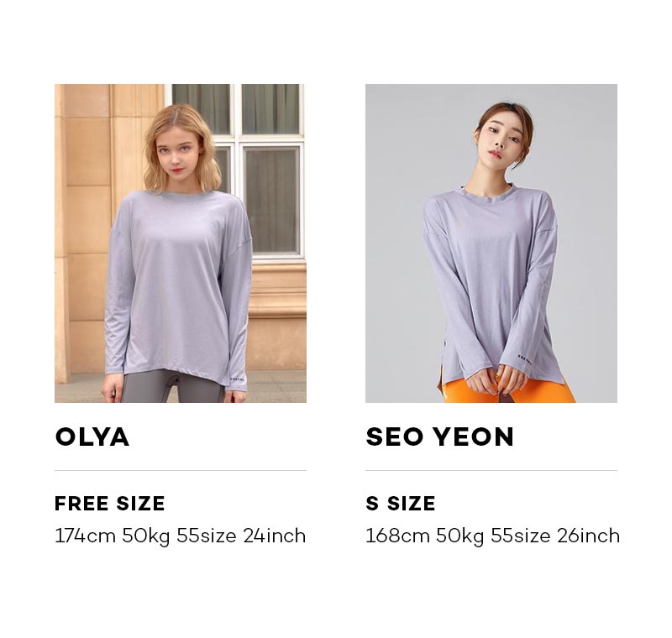The height and width of the screenshot is (638, 672).
Task: Open the OLYA model photo
Action: coord(181,243)
